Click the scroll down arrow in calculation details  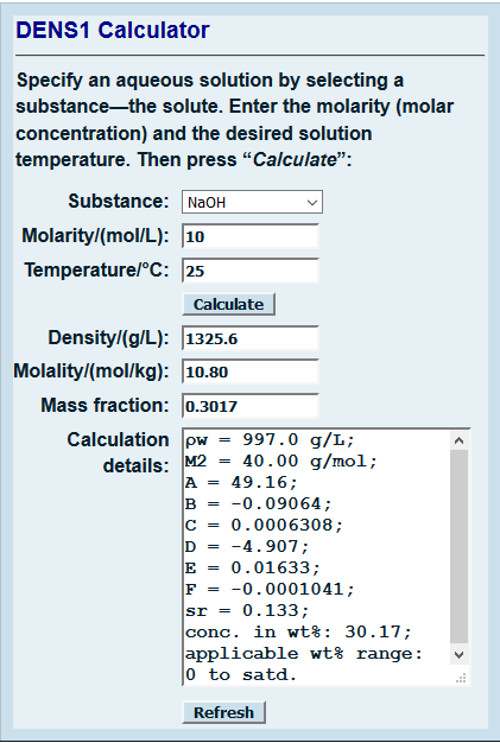[459, 655]
